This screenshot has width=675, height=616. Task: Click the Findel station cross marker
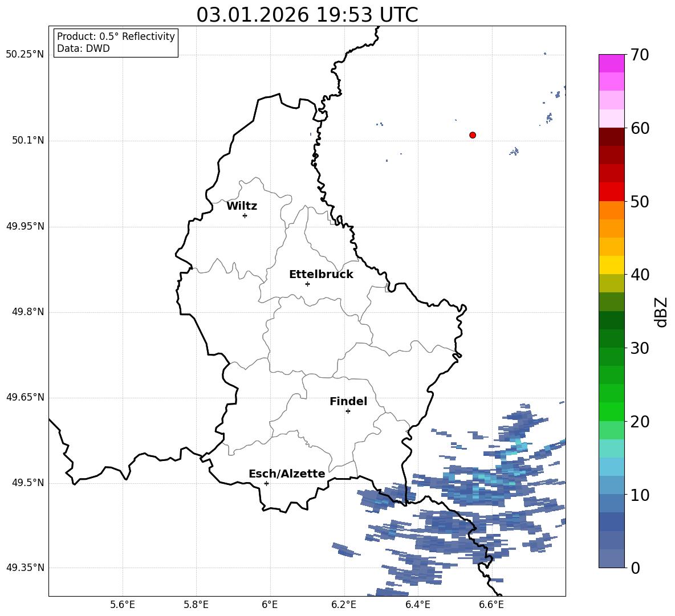point(348,411)
